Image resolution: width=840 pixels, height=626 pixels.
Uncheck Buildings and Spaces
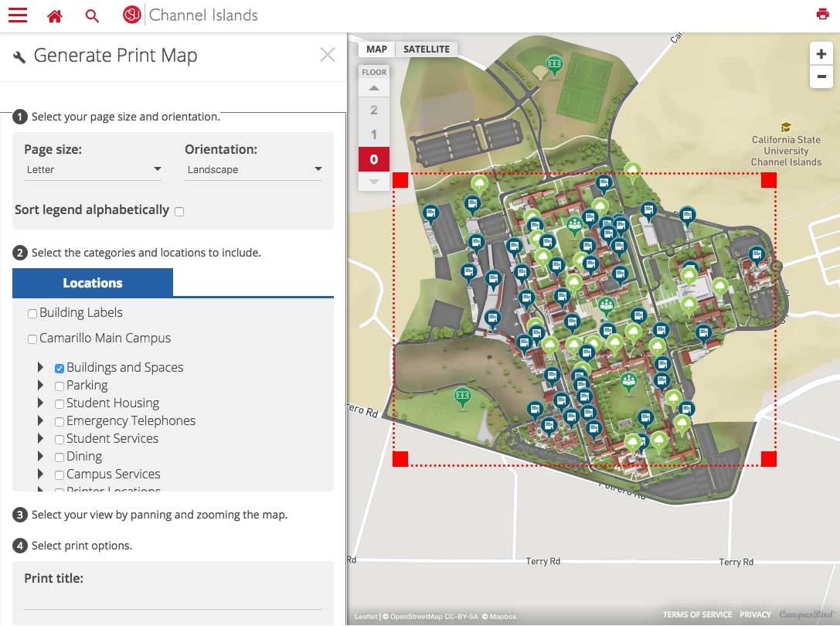click(59, 367)
